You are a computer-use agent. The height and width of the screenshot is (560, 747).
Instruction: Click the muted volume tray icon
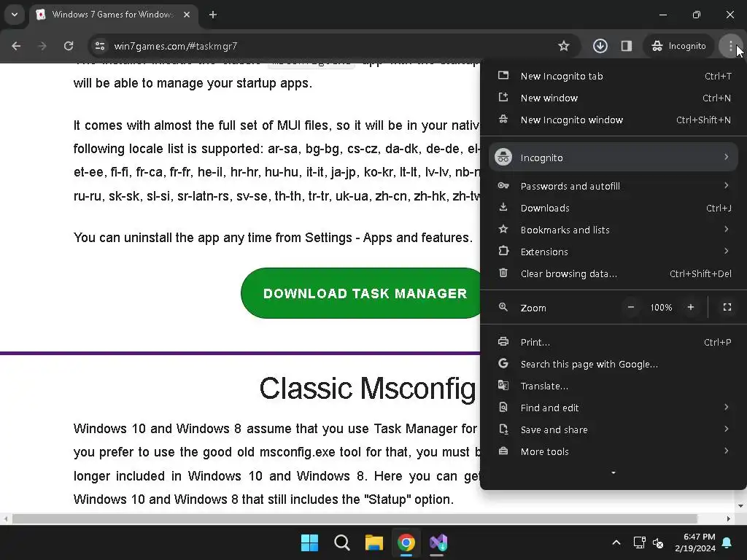click(658, 542)
